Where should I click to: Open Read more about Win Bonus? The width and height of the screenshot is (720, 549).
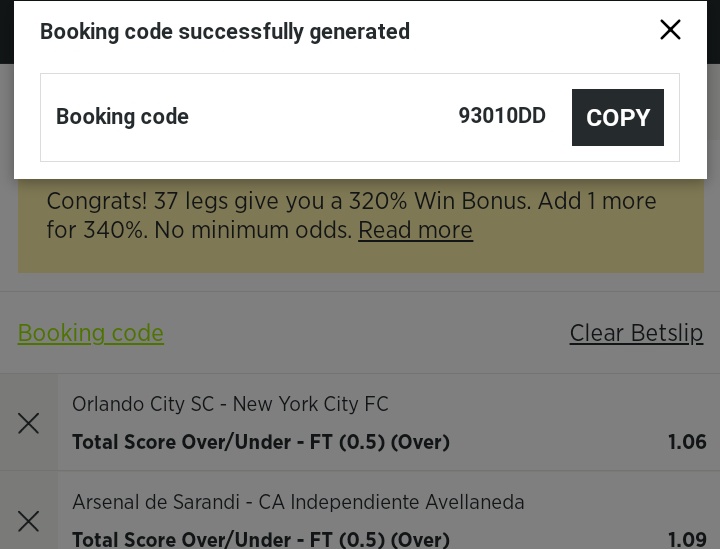[415, 230]
